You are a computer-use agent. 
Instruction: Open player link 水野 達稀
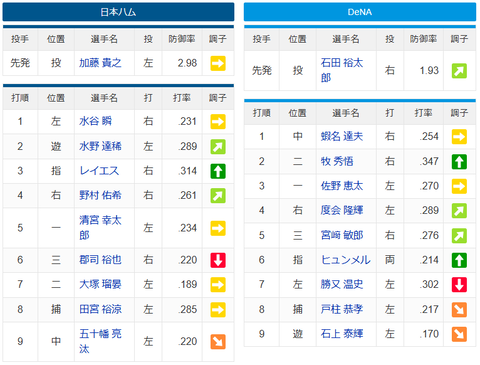100,146
